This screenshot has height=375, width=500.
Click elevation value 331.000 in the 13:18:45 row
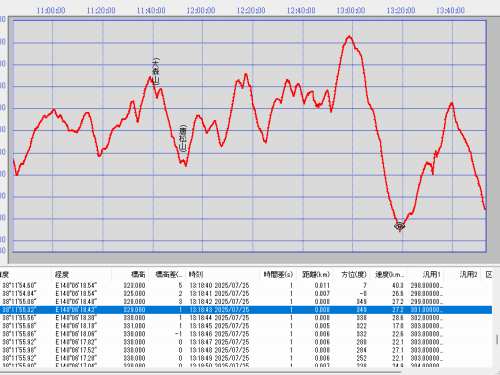134,326
